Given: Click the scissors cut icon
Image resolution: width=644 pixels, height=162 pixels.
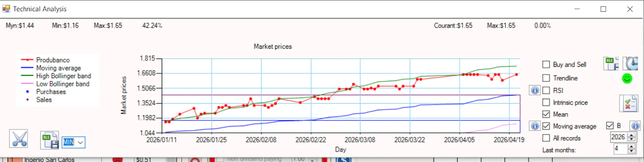Looking at the screenshot, I should click(19, 139).
